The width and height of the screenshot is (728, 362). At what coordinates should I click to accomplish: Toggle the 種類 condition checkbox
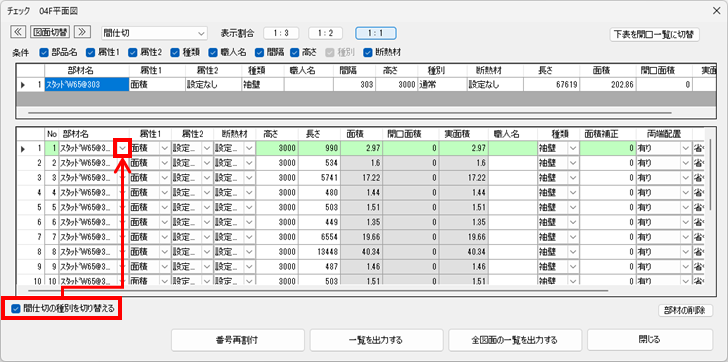pos(175,52)
